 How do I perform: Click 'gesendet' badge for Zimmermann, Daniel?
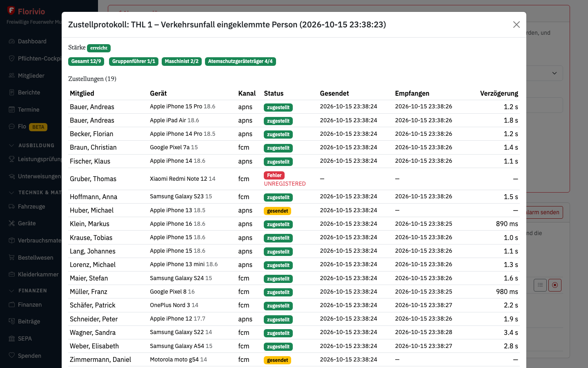(278, 360)
